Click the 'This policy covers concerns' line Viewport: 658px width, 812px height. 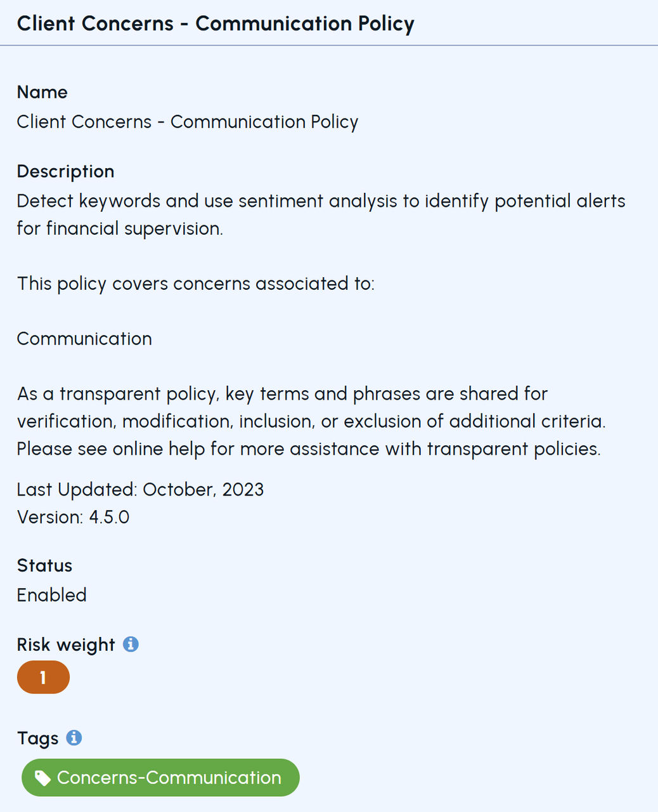pos(196,284)
